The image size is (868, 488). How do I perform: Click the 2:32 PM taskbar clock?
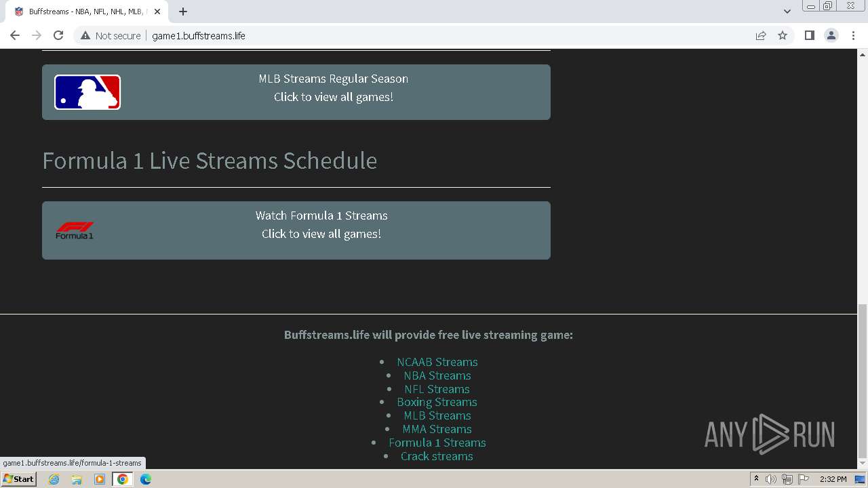(x=833, y=479)
